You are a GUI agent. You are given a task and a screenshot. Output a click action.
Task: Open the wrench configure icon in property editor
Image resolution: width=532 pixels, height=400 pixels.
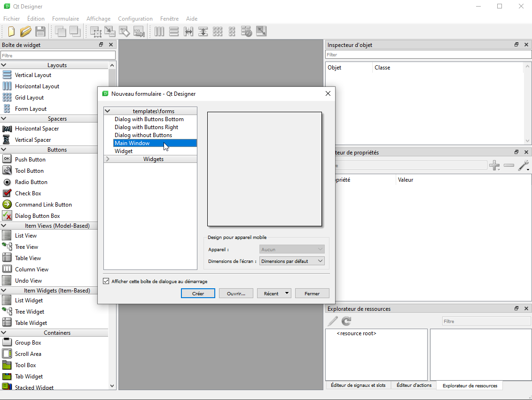(x=524, y=165)
